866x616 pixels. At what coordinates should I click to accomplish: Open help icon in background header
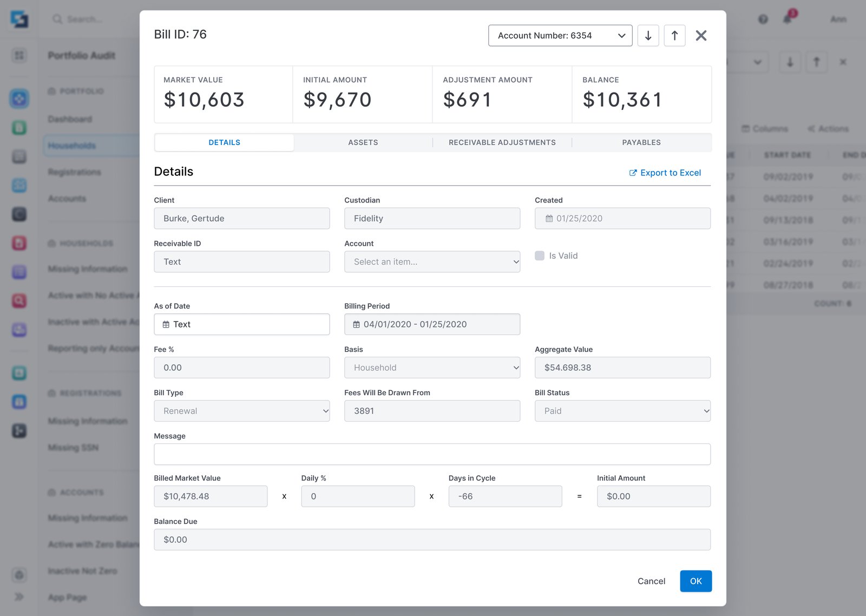[763, 19]
